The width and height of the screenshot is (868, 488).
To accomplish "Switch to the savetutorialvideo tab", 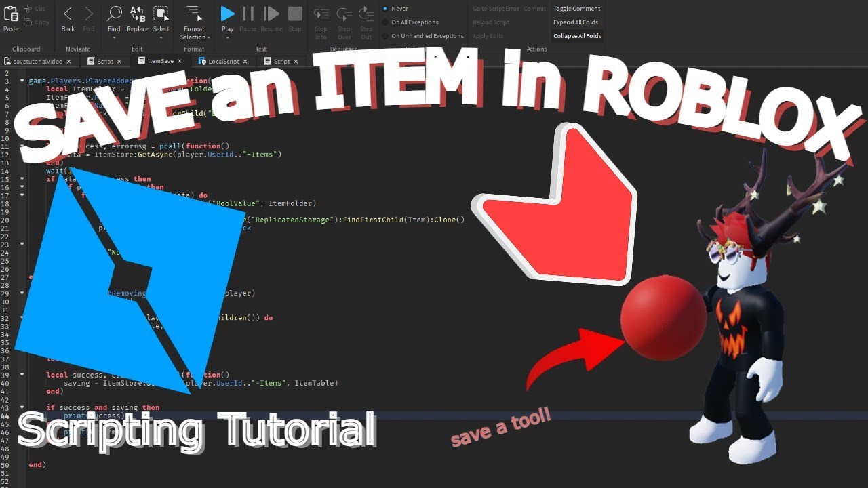I will click(x=38, y=61).
